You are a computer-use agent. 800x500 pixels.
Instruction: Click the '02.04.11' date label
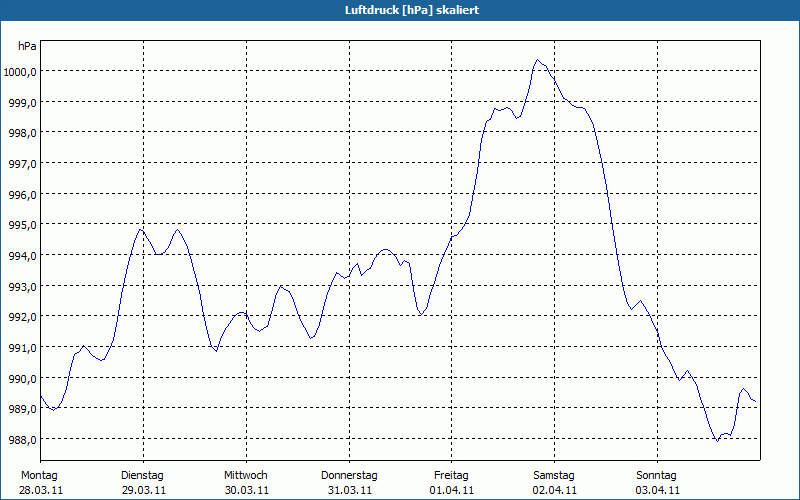point(555,491)
